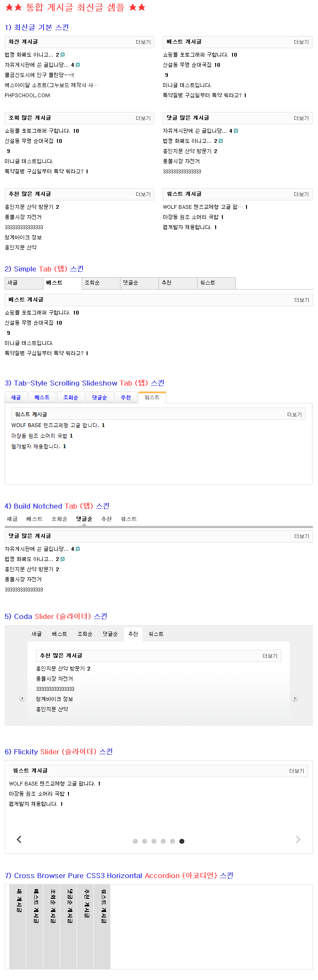Image resolution: width=318 pixels, height=980 pixels.
Task: Click the Coda Slider right arrow
Action: (295, 698)
